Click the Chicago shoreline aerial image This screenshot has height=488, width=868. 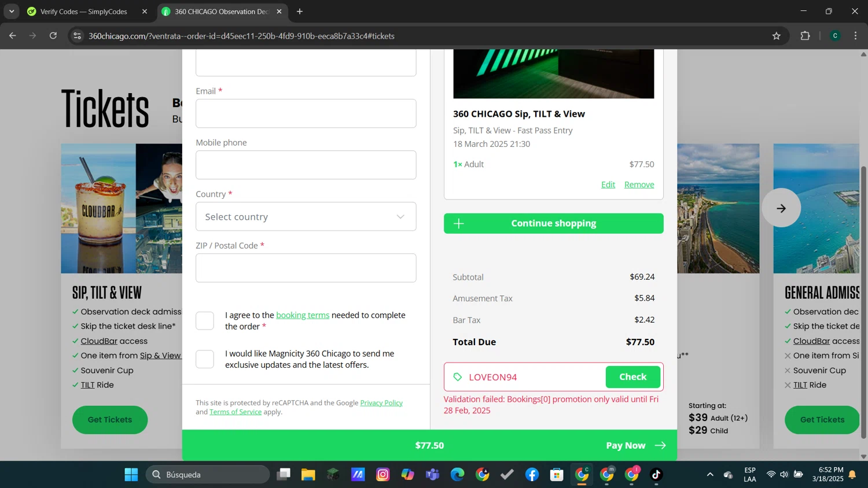pyautogui.click(x=718, y=208)
